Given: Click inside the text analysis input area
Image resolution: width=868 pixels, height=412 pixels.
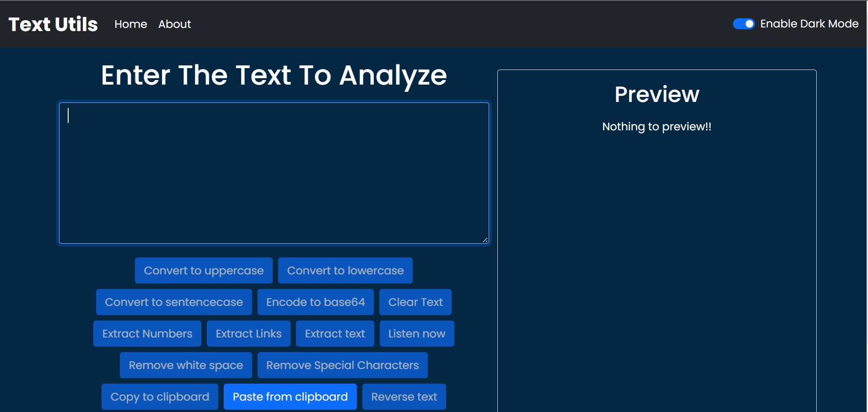Looking at the screenshot, I should [x=274, y=173].
